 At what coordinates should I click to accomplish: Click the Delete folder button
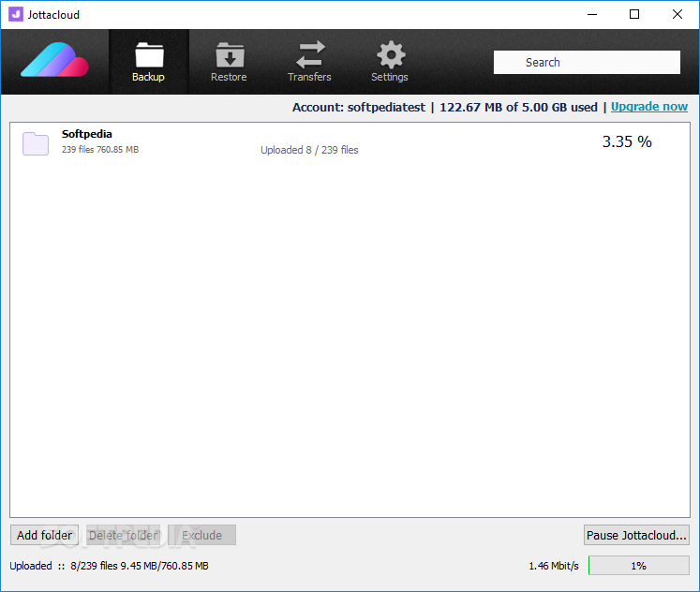click(123, 535)
